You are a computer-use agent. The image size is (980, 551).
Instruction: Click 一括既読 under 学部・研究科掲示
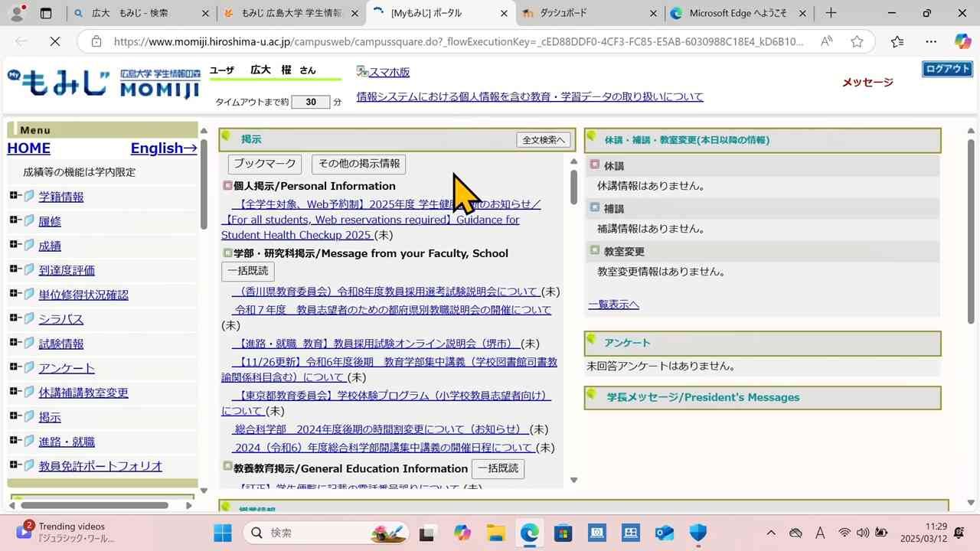click(x=248, y=271)
